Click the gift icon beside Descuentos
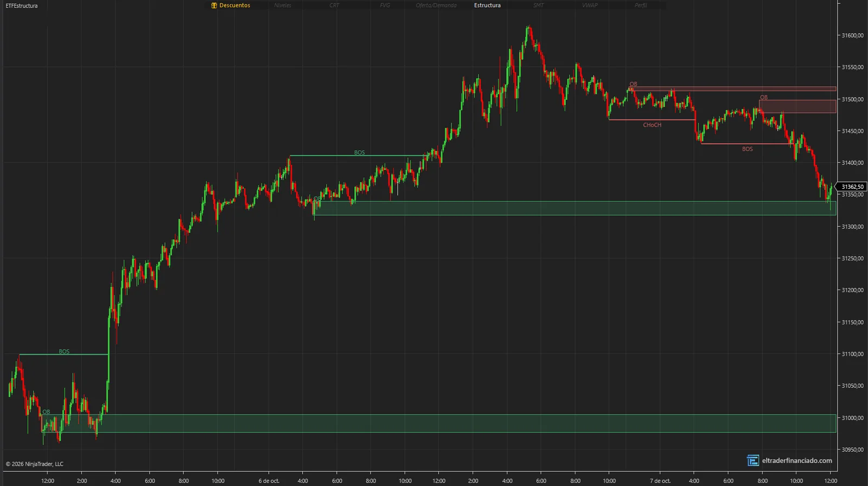This screenshot has width=868, height=486. (214, 5)
